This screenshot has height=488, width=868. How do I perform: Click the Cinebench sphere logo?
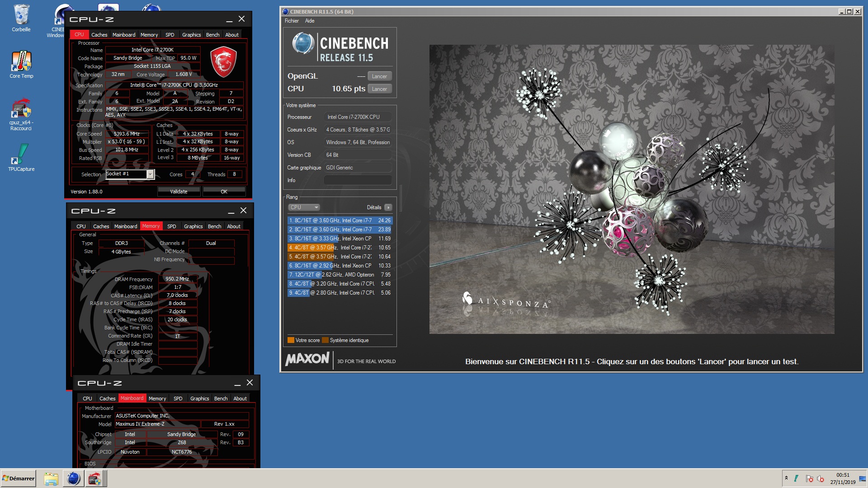[x=303, y=44]
